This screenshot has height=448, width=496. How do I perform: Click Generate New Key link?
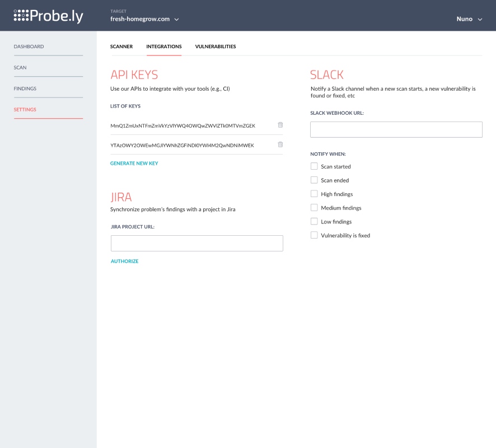pyautogui.click(x=134, y=164)
